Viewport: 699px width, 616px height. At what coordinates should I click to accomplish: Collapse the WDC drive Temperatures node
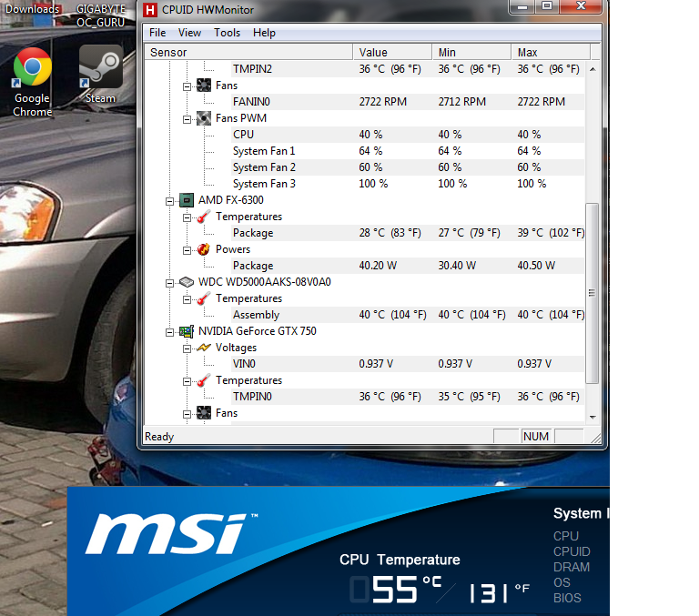click(x=187, y=300)
